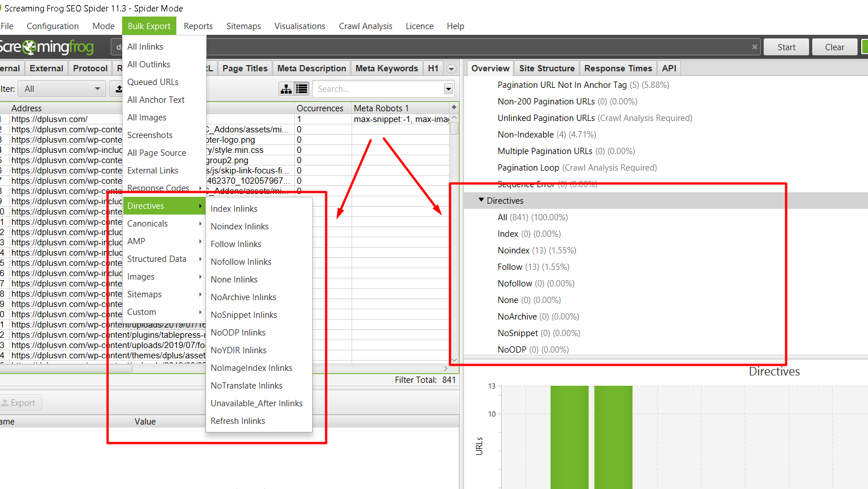The height and width of the screenshot is (489, 868).
Task: Switch to the Page Titles tab
Action: point(245,68)
